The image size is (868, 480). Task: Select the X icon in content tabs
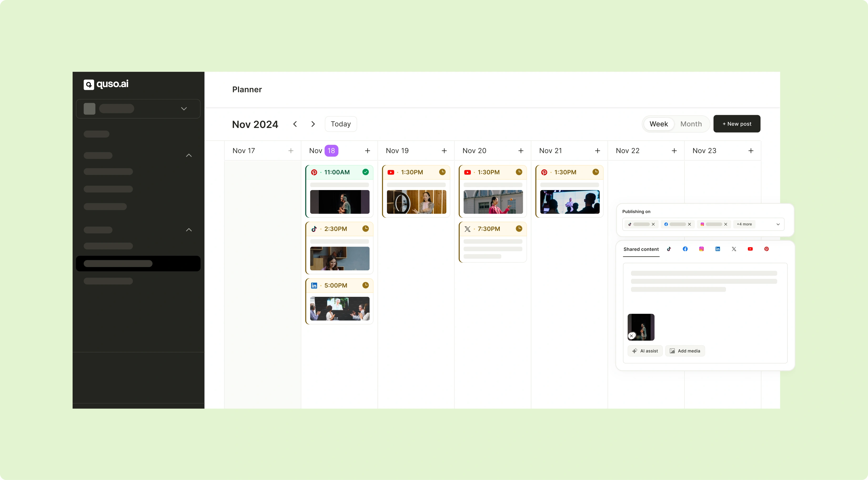coord(734,249)
